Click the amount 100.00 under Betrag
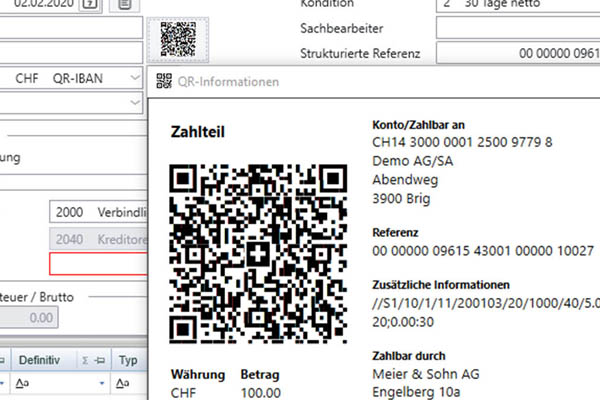Image resolution: width=600 pixels, height=400 pixels. pyautogui.click(x=261, y=393)
